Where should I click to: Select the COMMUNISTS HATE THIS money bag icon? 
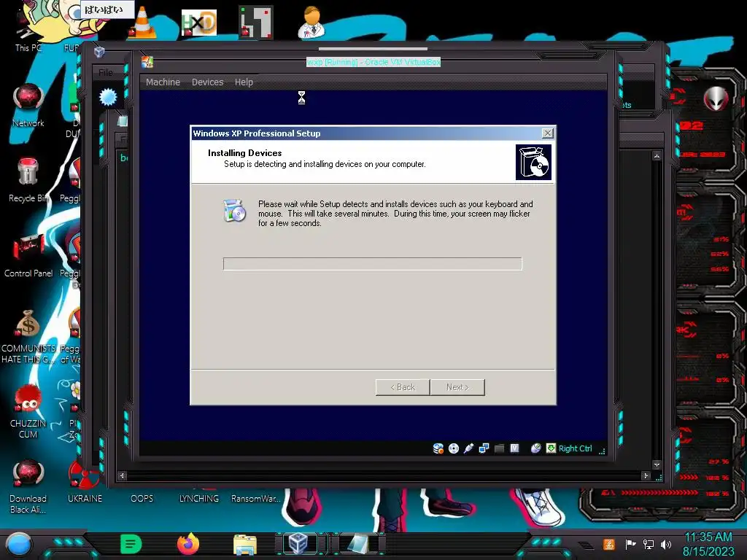28,336
